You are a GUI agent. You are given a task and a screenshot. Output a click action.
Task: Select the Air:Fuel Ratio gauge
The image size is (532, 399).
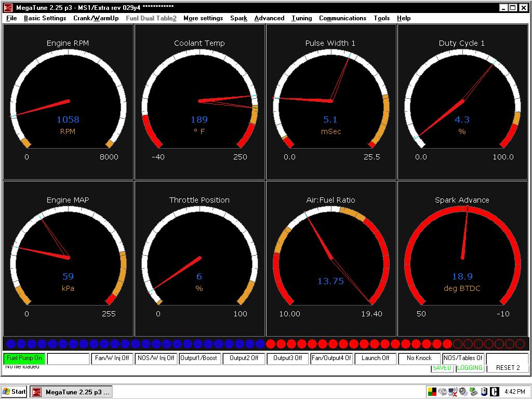331,258
